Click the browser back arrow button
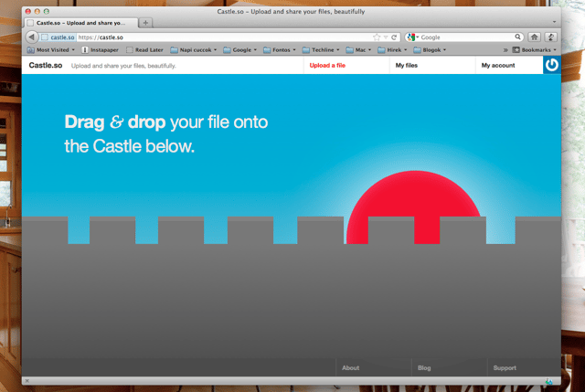 32,37
